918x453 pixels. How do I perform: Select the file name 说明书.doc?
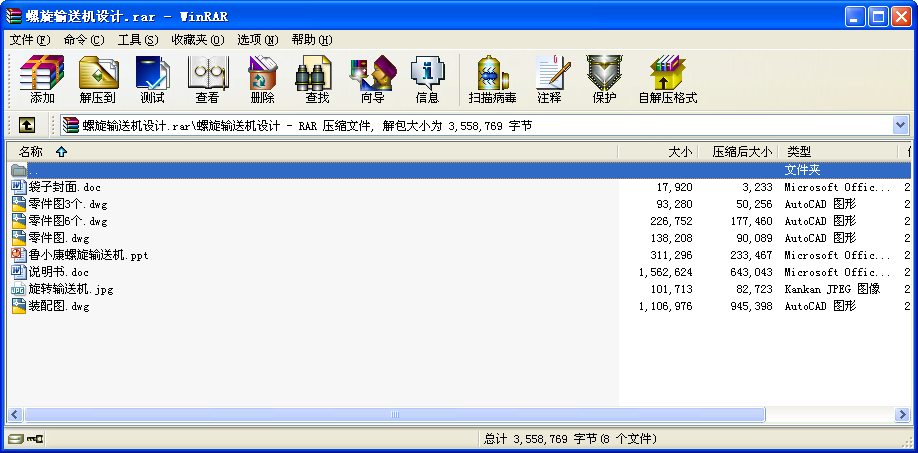point(59,272)
